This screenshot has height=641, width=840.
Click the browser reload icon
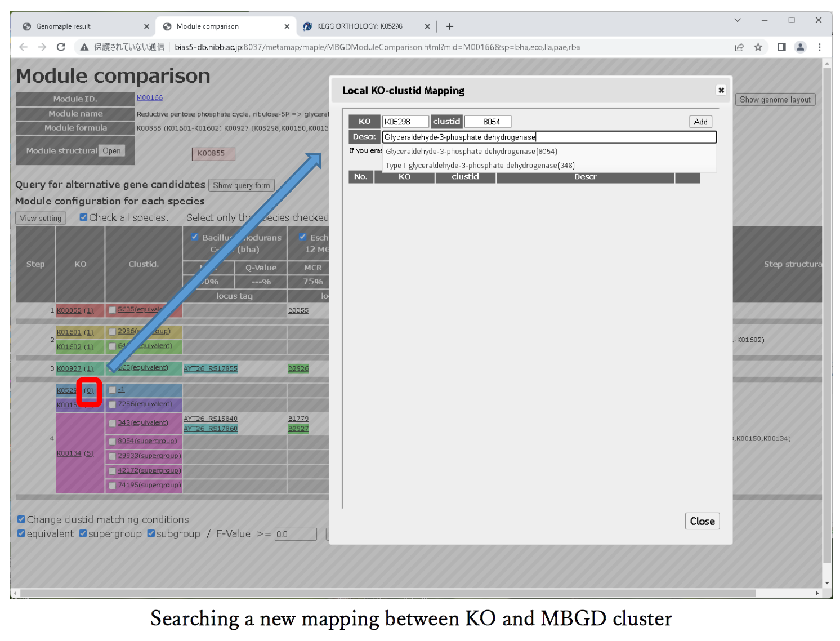[61, 47]
